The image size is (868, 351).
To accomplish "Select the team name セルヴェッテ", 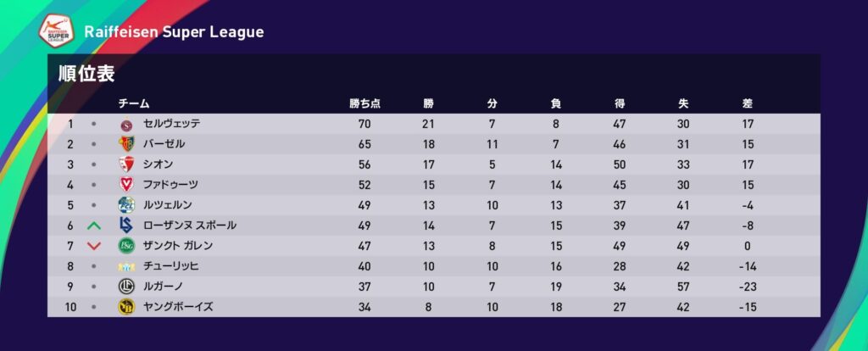I will point(172,124).
